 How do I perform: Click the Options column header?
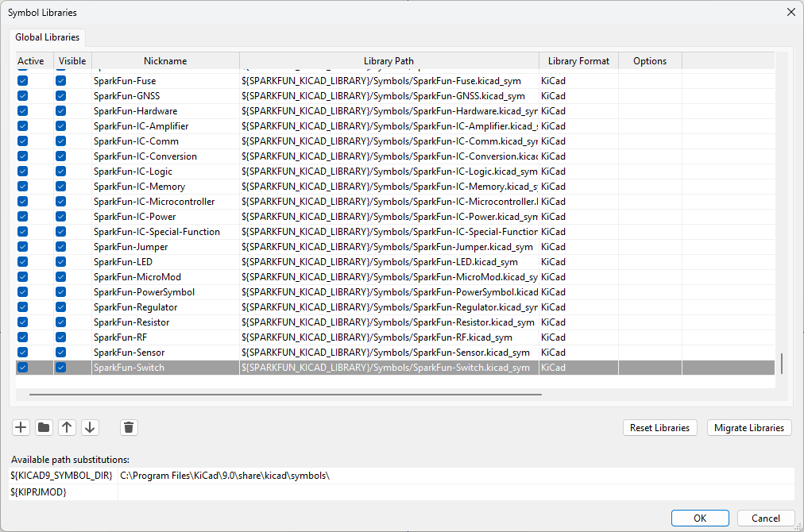click(x=650, y=61)
